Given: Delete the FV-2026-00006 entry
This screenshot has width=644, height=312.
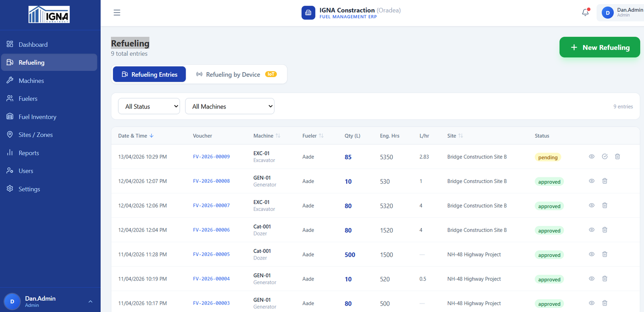Looking at the screenshot, I should [605, 230].
